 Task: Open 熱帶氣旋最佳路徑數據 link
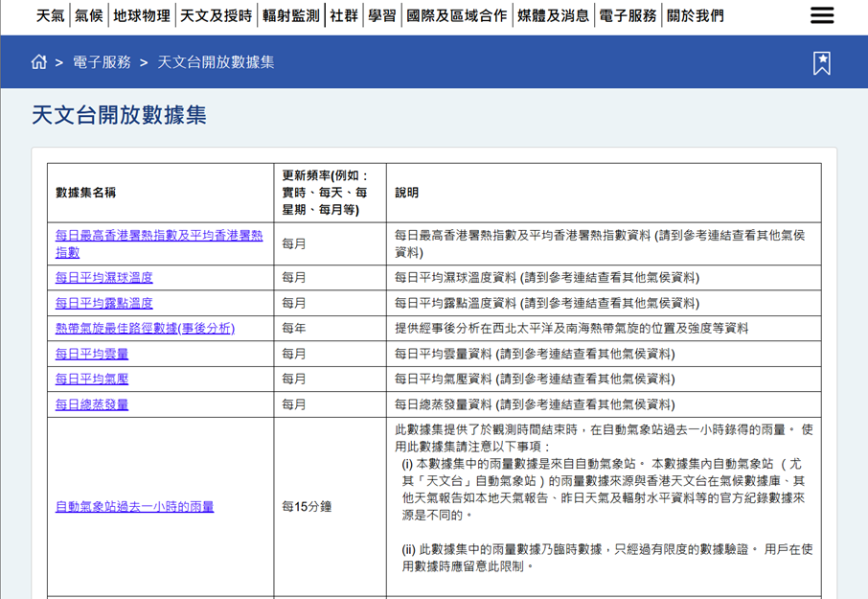[x=145, y=329]
